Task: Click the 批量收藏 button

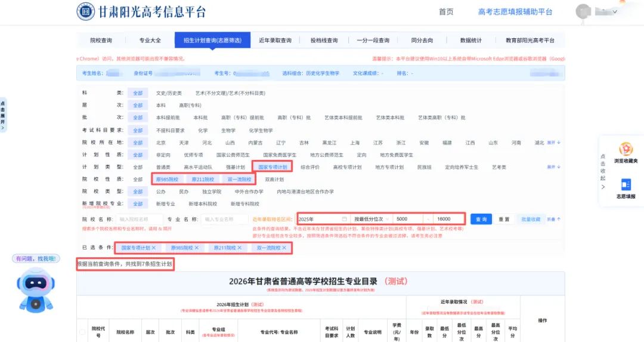Action: (531, 219)
